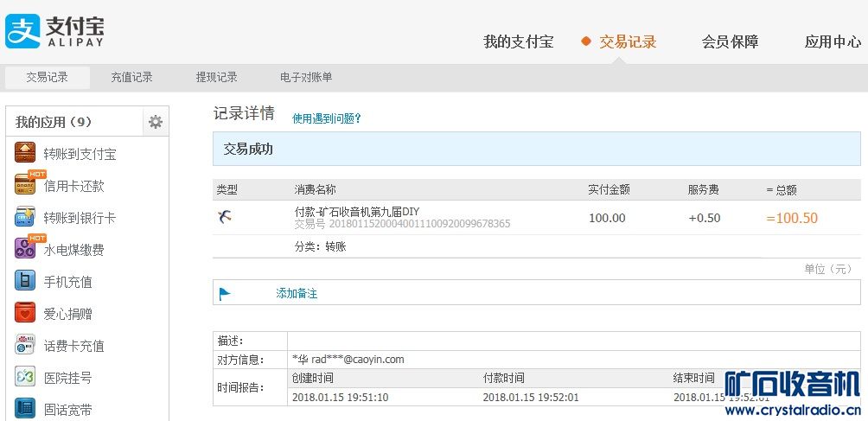Click the 添加备注 link
Screen dimensions: 868x421
[297, 293]
